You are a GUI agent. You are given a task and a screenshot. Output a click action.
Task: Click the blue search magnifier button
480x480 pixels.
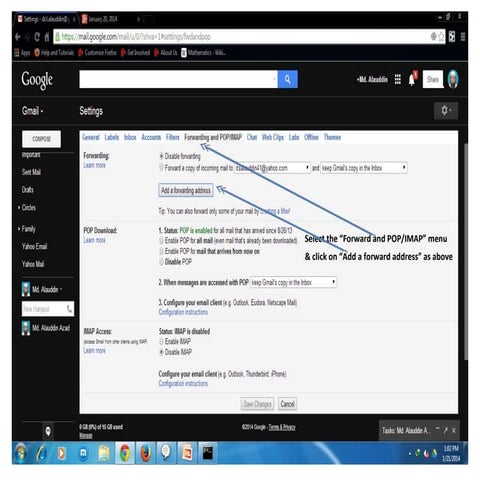pyautogui.click(x=287, y=79)
